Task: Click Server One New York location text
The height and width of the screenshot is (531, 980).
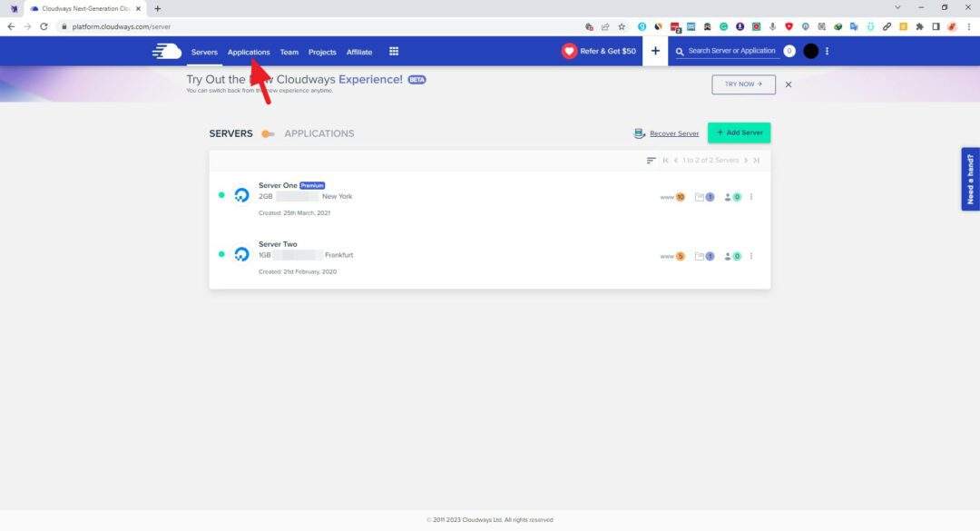Action: point(337,196)
